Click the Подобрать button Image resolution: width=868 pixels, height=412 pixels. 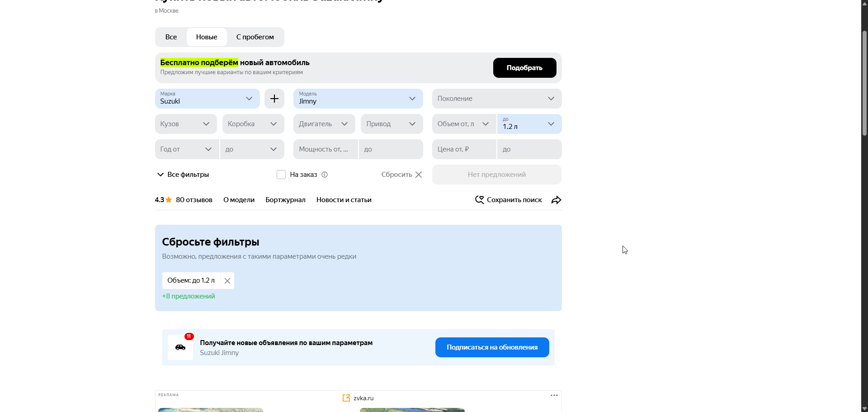524,68
